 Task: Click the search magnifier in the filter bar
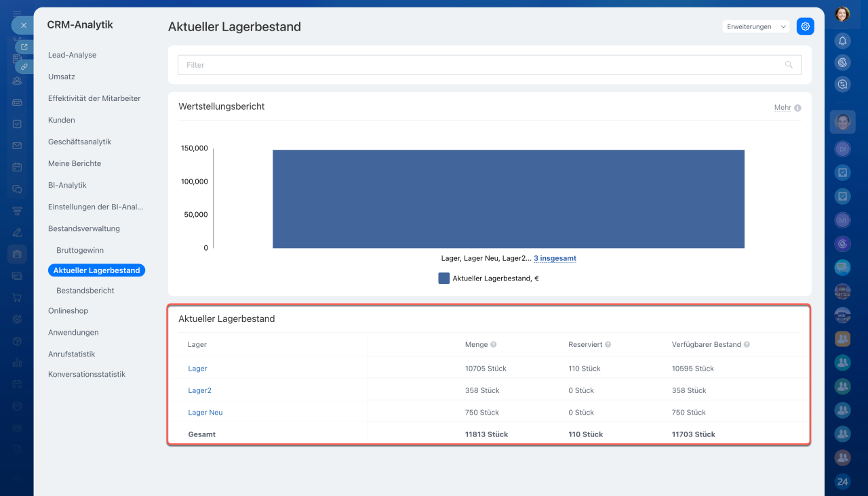tap(789, 65)
